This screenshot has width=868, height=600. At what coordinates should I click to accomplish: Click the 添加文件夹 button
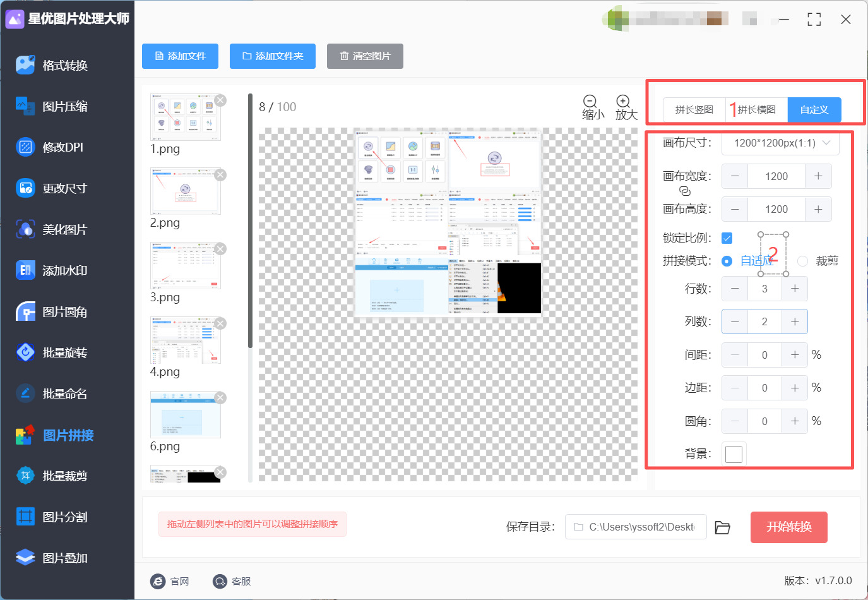click(x=273, y=56)
